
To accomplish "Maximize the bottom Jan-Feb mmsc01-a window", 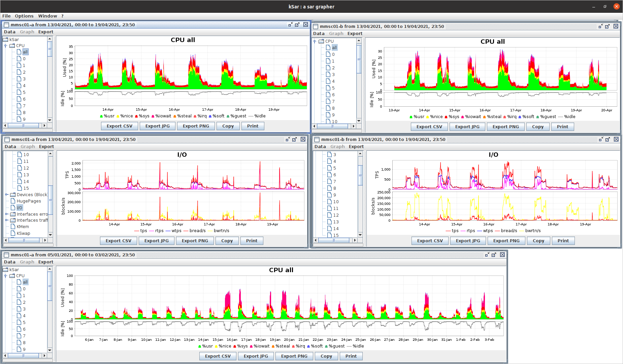I will tap(494, 255).
